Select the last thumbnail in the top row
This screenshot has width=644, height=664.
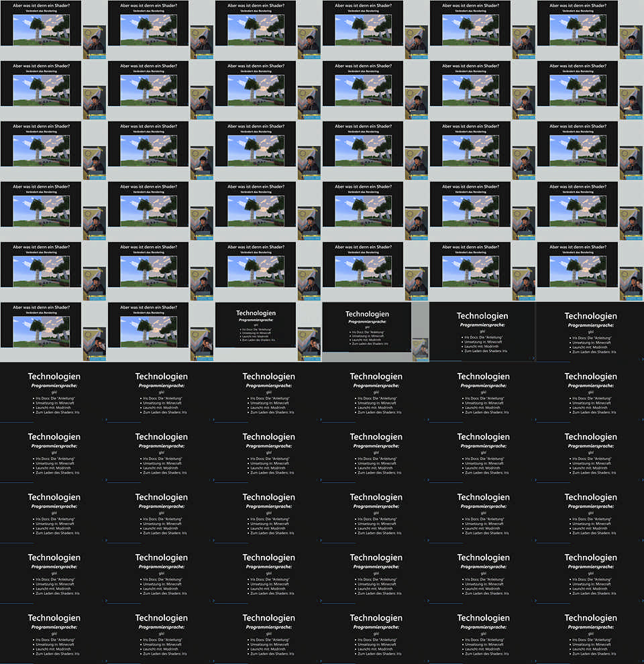590,30
